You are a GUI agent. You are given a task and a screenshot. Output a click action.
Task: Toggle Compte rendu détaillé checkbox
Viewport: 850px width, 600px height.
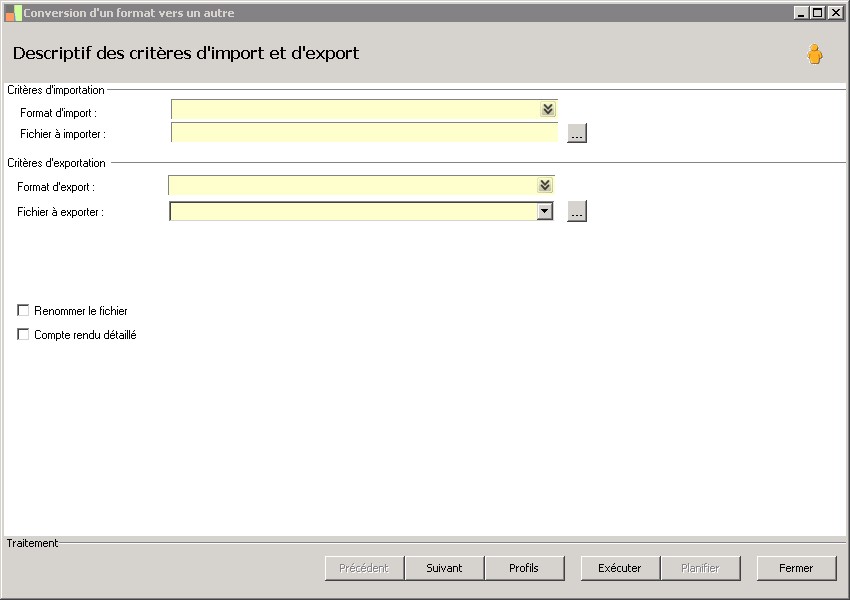(x=24, y=335)
